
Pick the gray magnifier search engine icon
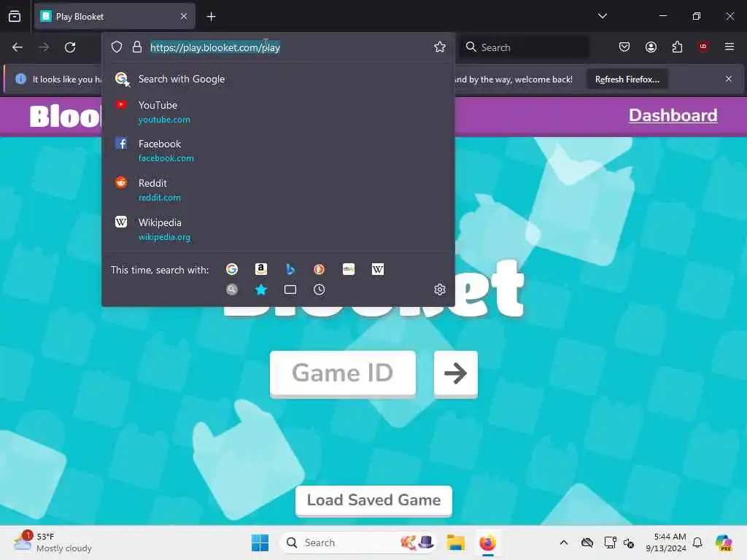point(232,289)
